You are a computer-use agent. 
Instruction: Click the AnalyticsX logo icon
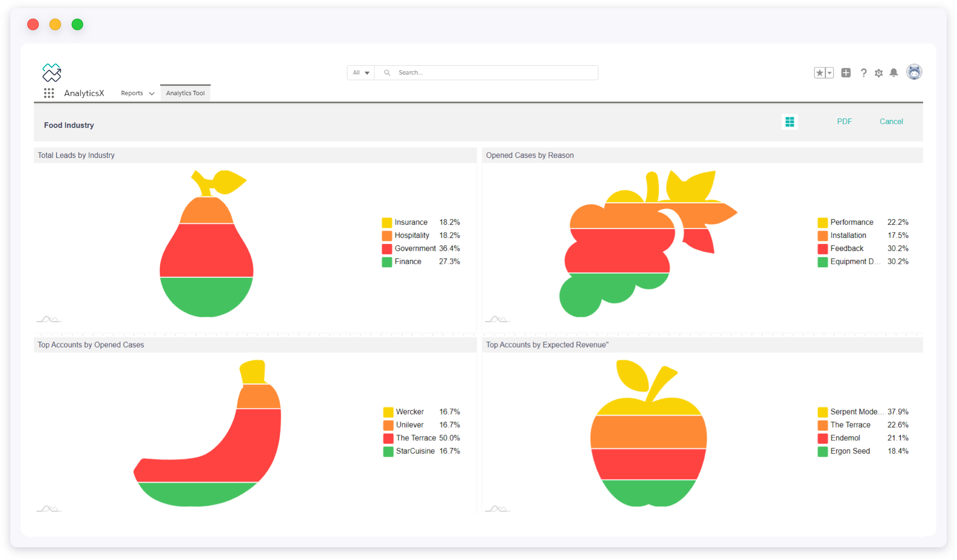tap(52, 73)
